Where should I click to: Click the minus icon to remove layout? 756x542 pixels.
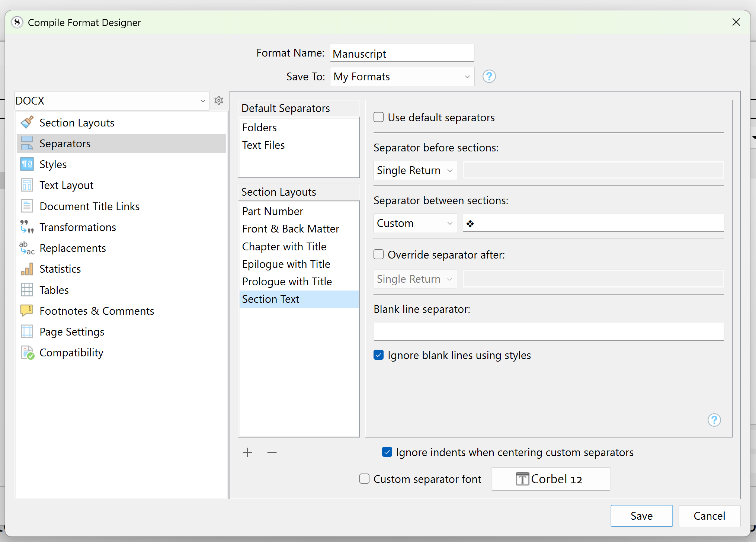click(272, 452)
